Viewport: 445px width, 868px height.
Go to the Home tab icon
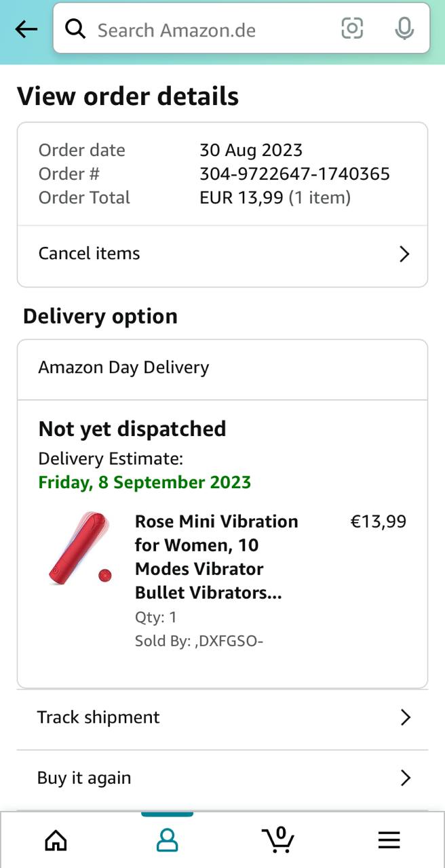click(x=56, y=840)
